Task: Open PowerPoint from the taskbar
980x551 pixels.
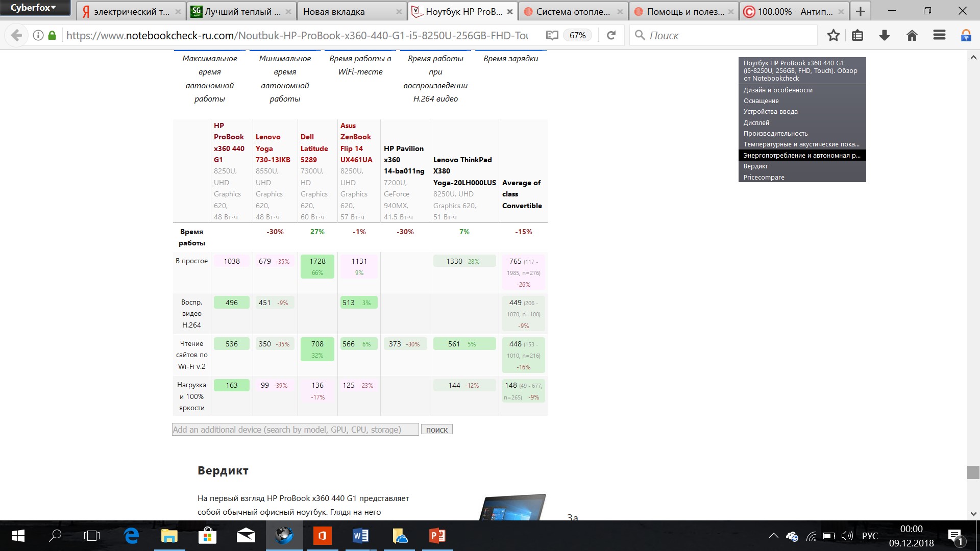Action: [x=437, y=536]
